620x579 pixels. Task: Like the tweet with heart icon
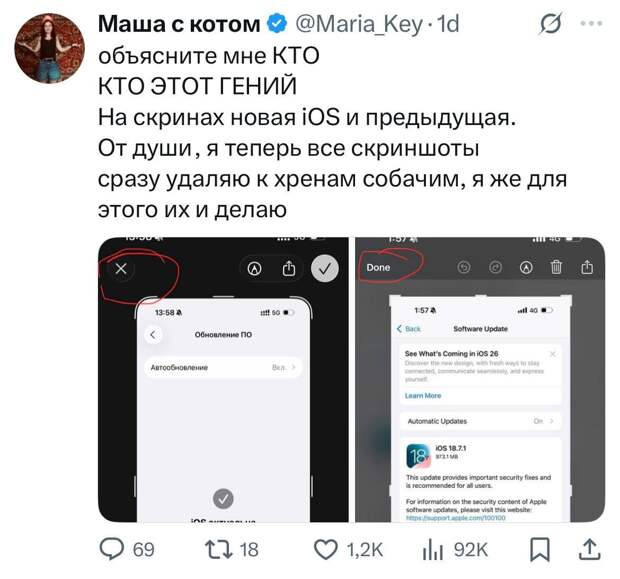click(326, 549)
